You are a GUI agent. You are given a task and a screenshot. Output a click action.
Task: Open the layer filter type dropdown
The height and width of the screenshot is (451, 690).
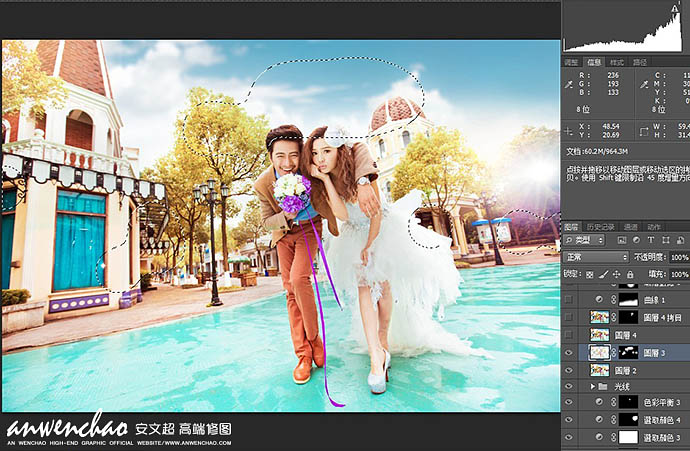point(588,241)
